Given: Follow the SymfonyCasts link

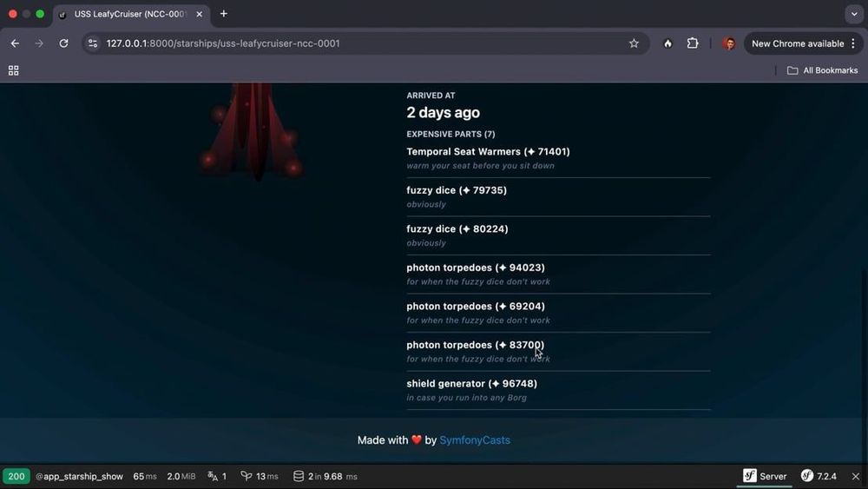Looking at the screenshot, I should coord(475,440).
